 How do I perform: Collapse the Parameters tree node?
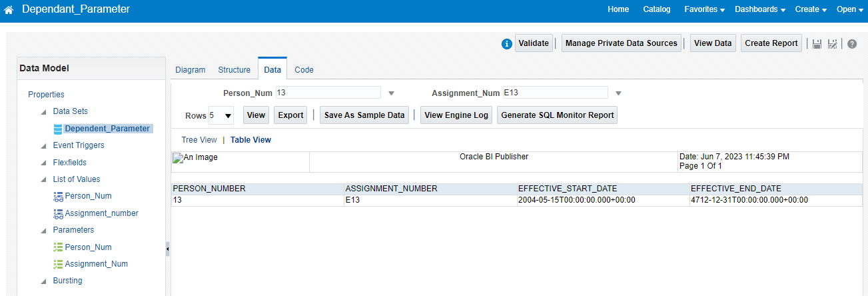click(x=44, y=231)
